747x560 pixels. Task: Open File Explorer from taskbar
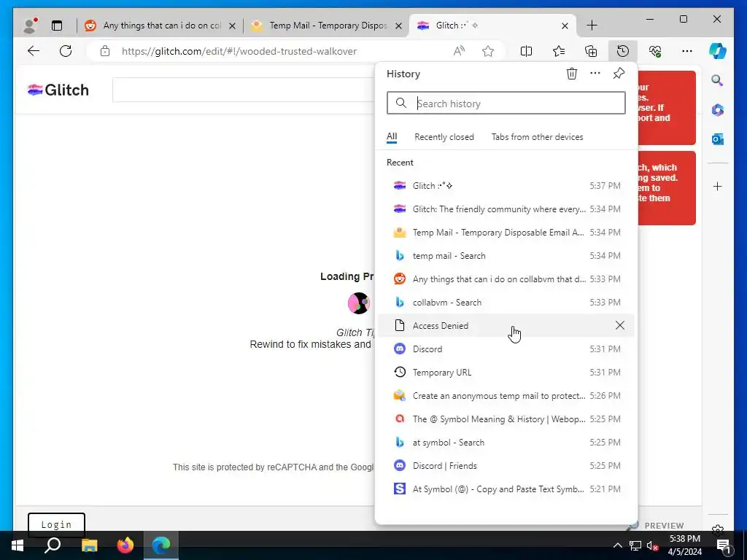click(89, 545)
